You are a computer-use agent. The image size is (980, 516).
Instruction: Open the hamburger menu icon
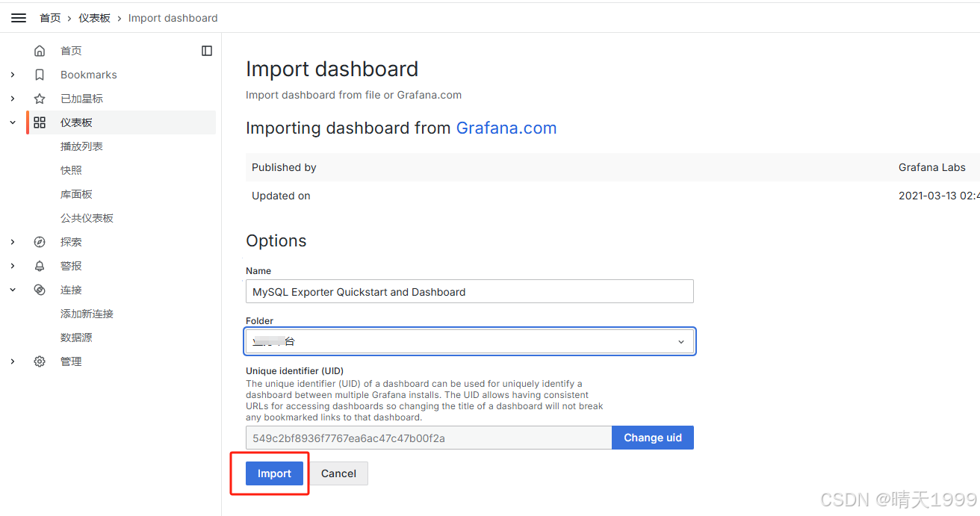(x=19, y=18)
